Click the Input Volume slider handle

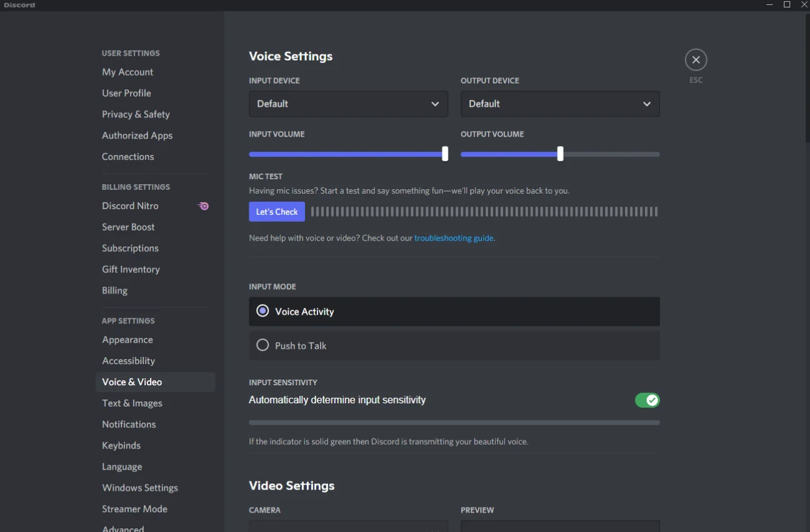click(445, 154)
